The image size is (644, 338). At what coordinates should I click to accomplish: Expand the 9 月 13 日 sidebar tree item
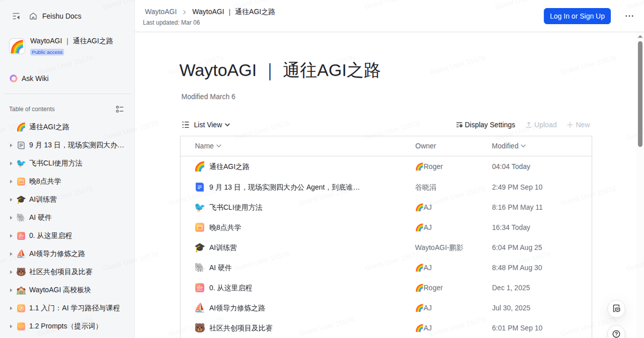coord(11,145)
